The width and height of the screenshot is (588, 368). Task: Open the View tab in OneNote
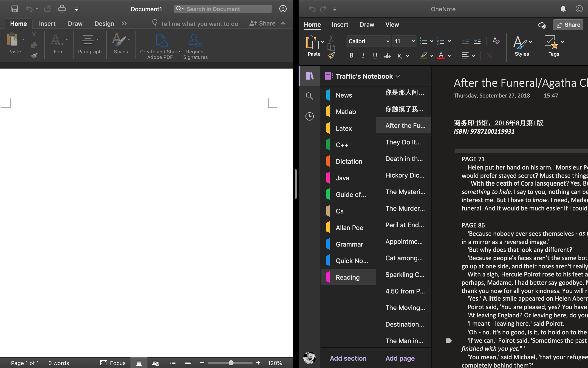(x=392, y=25)
